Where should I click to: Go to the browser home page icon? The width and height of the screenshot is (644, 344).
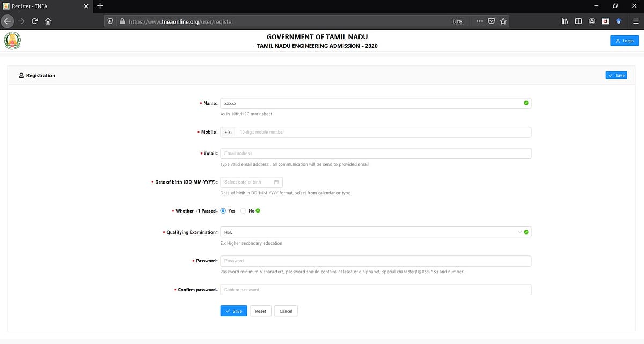(48, 21)
